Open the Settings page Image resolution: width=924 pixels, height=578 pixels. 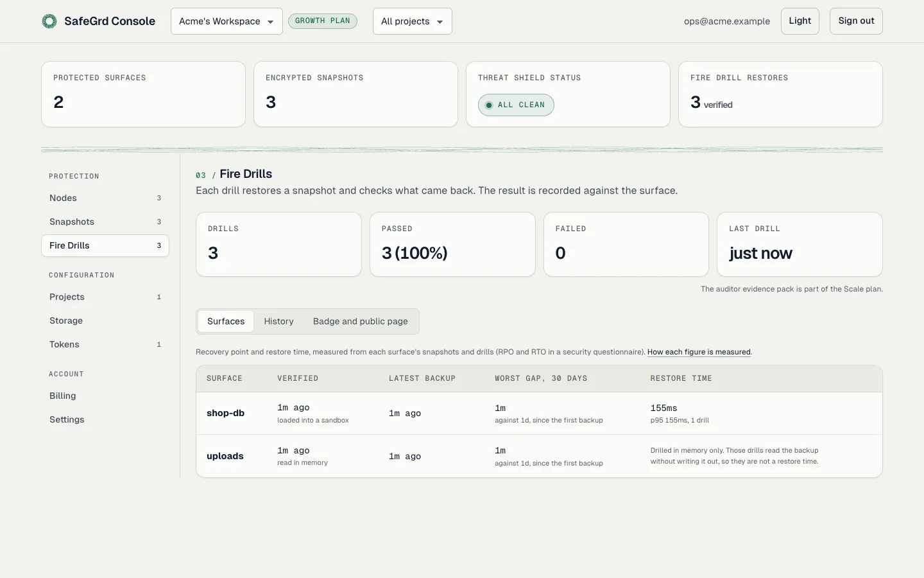pos(105,419)
